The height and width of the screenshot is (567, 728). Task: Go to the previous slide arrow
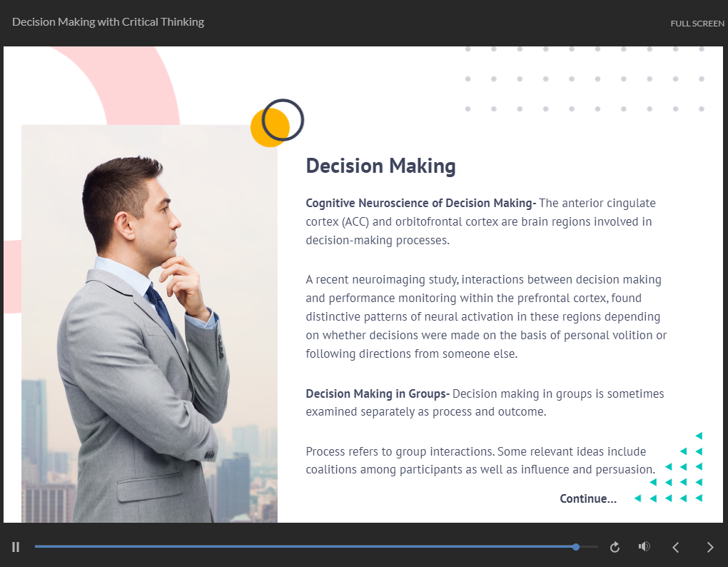pos(676,547)
